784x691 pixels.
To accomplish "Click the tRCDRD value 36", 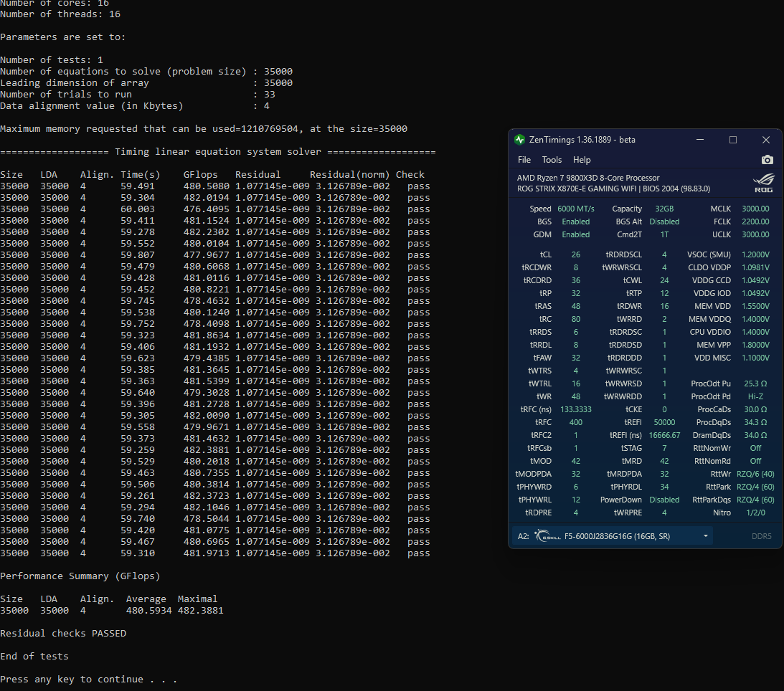I will [575, 281].
